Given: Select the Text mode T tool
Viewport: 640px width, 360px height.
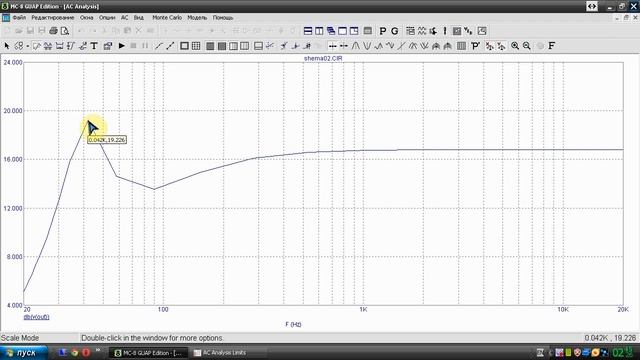Looking at the screenshot, I should click(94, 46).
